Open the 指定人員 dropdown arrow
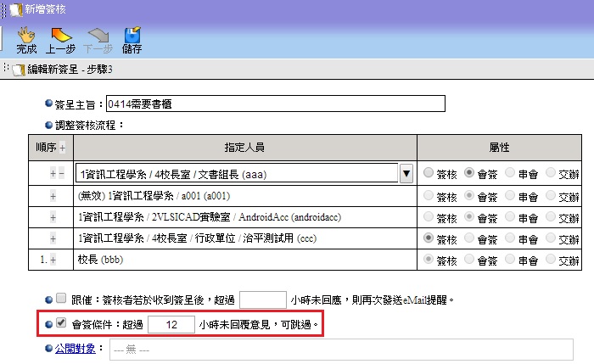This screenshot has height=364, width=594. (x=406, y=173)
